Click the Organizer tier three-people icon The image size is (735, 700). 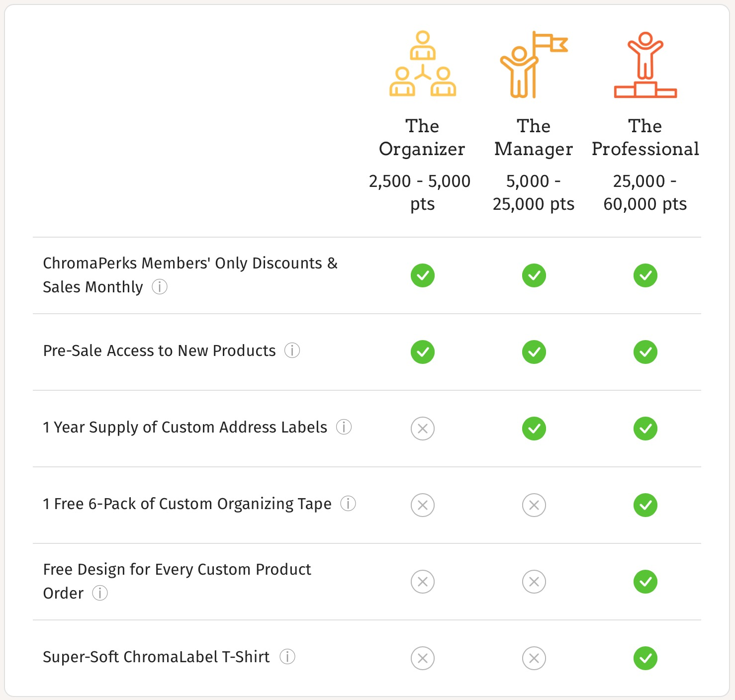[x=423, y=64]
